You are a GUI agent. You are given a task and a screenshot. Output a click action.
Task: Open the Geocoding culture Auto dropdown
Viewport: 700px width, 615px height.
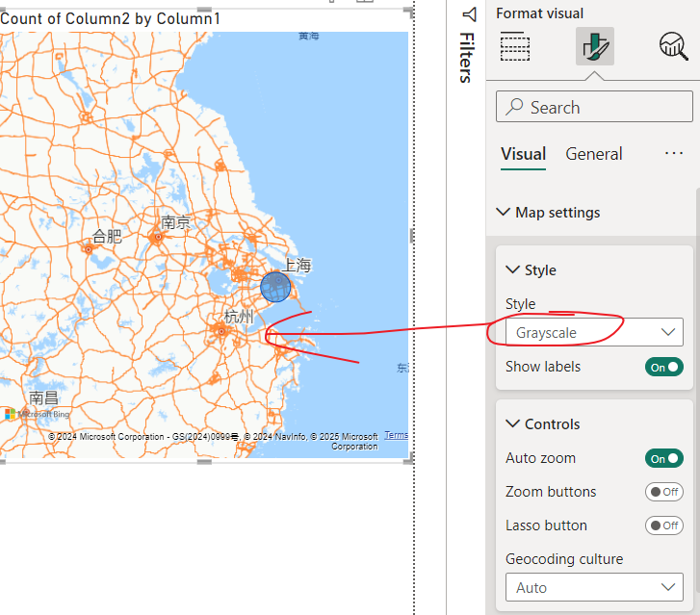(594, 587)
